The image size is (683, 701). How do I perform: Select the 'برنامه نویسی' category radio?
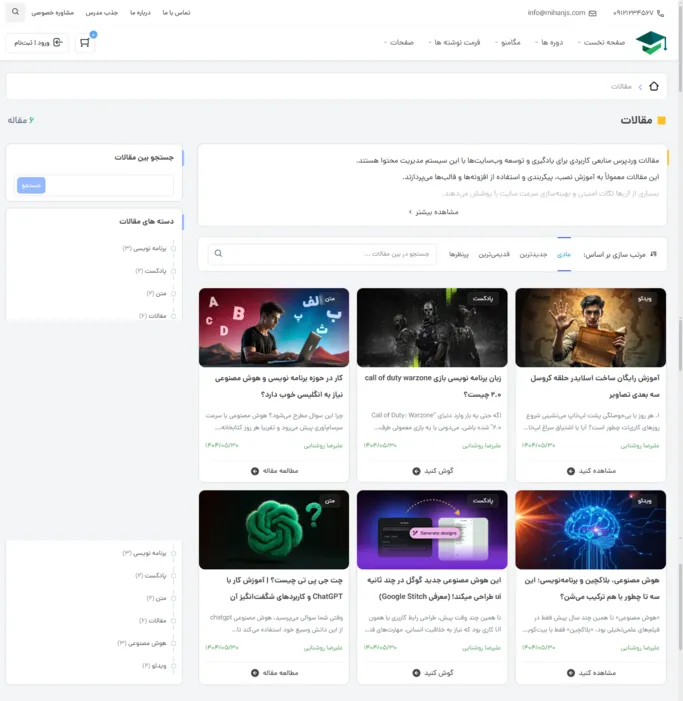pyautogui.click(x=173, y=248)
